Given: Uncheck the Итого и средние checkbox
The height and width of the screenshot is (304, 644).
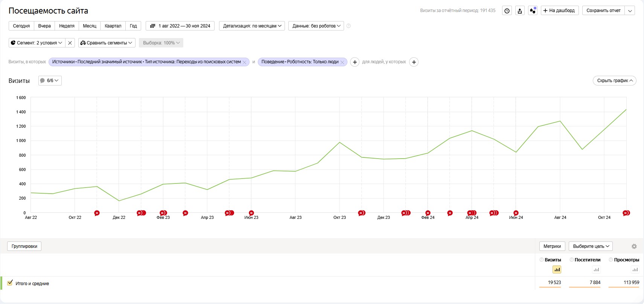Looking at the screenshot, I should click(10, 283).
